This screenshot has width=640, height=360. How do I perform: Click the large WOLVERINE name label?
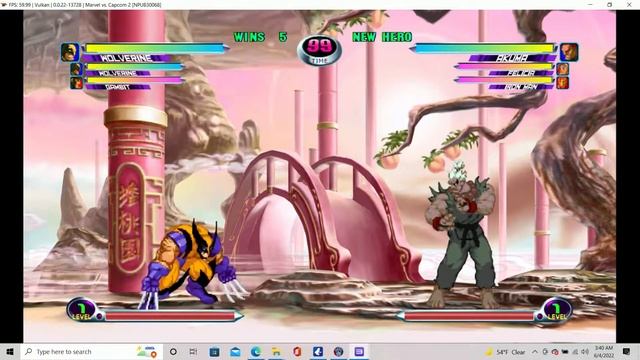127,58
